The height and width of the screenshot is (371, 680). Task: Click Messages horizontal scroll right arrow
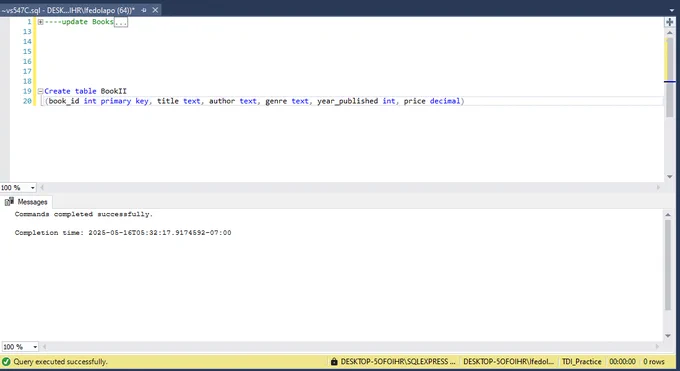(x=657, y=347)
